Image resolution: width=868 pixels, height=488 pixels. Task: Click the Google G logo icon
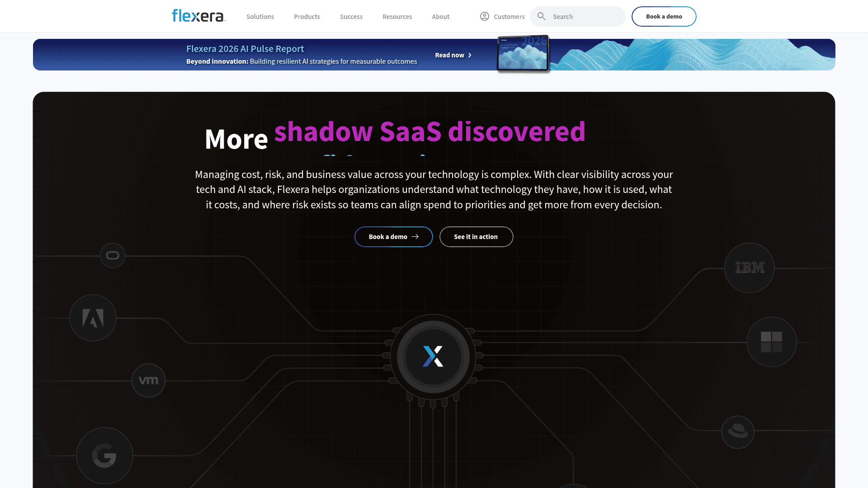point(104,455)
